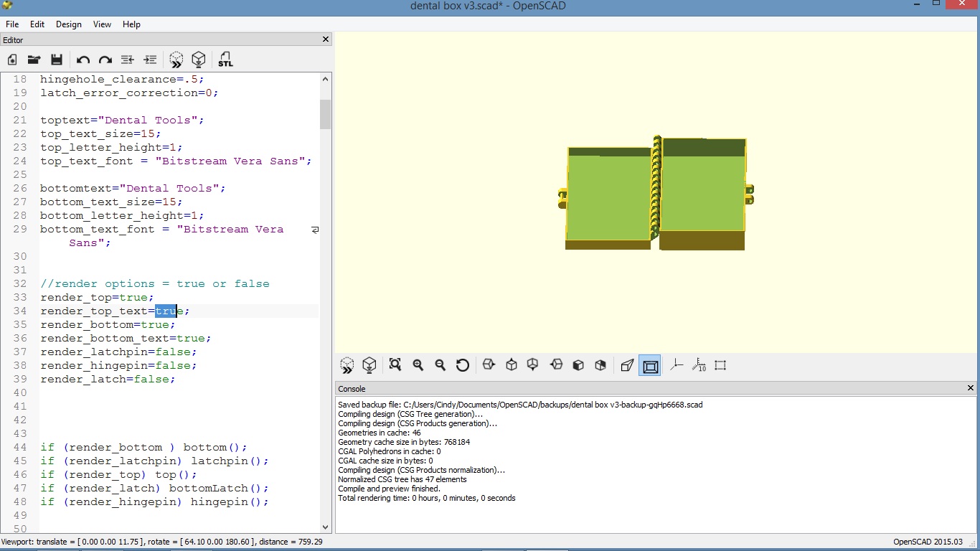
Task: Open the Edit menu
Action: (37, 24)
